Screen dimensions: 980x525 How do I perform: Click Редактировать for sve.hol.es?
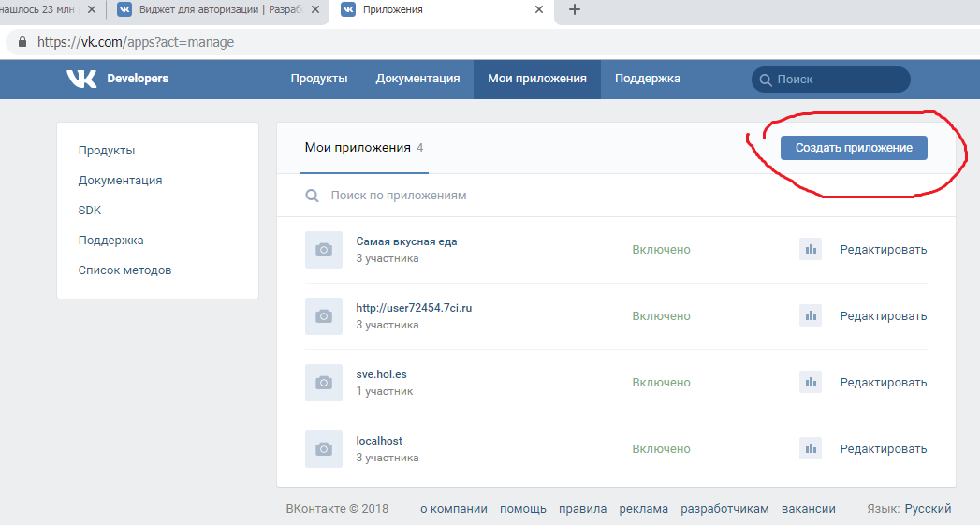(884, 382)
